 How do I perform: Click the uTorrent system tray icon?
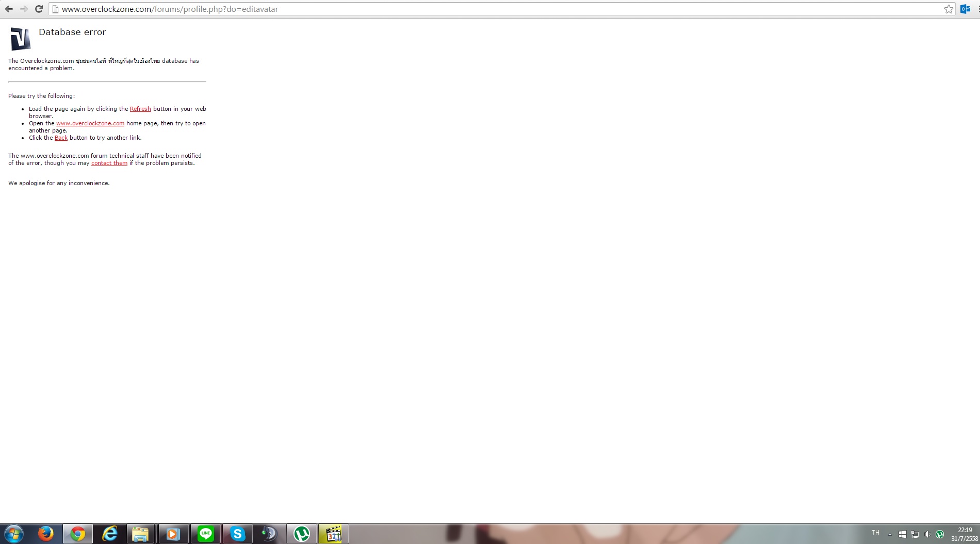pyautogui.click(x=940, y=534)
